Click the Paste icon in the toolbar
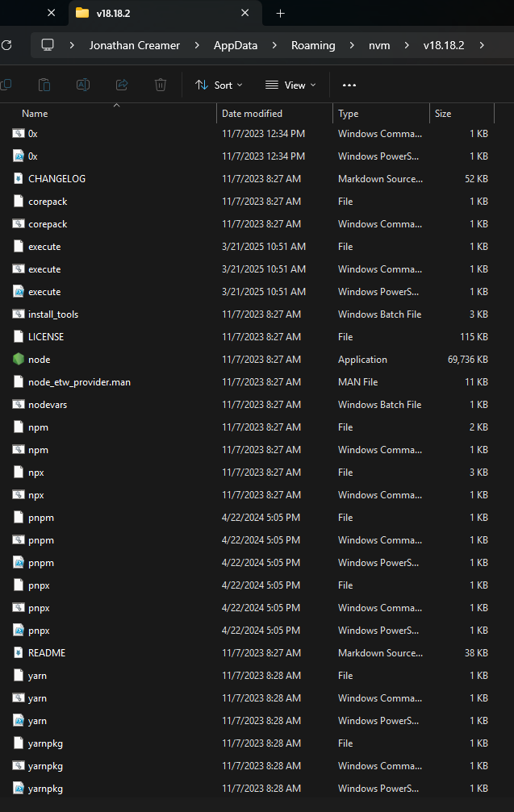The image size is (514, 812). pos(44,85)
